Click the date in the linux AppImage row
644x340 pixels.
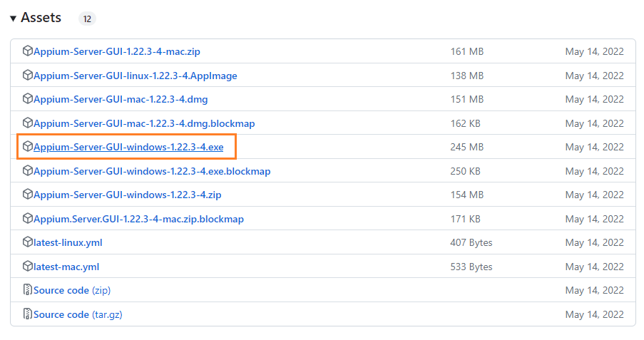[594, 76]
